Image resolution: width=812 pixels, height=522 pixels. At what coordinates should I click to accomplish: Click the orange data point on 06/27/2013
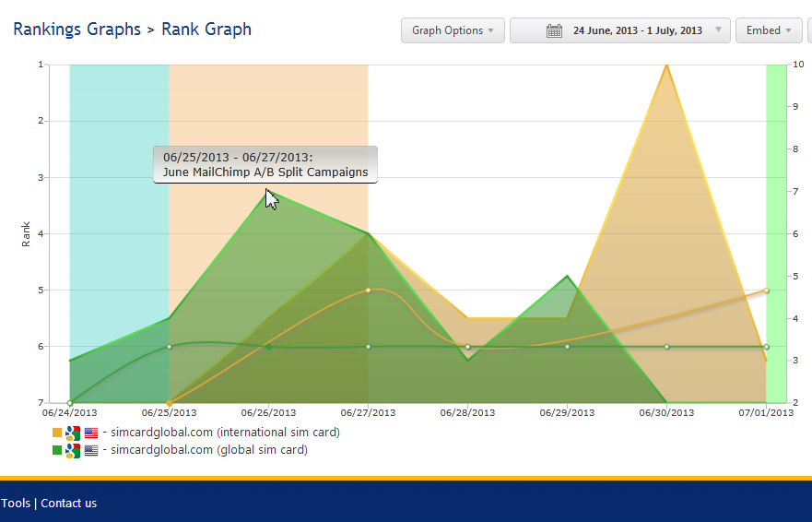pyautogui.click(x=369, y=290)
